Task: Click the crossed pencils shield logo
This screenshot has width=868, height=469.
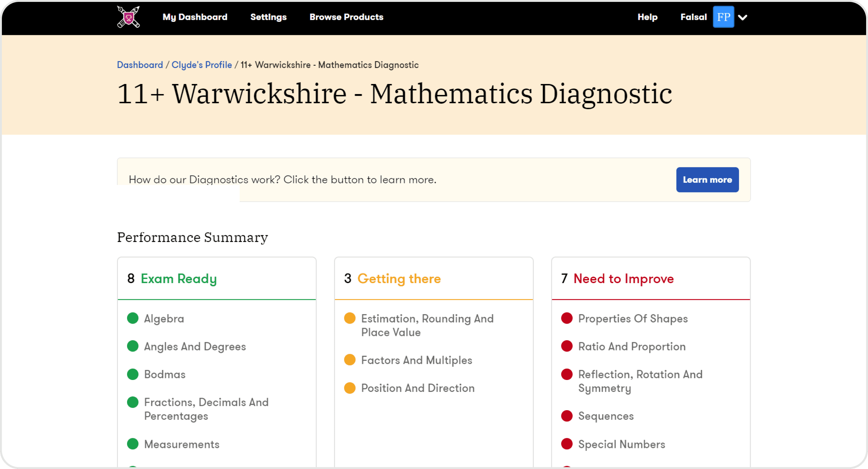Action: [x=128, y=17]
